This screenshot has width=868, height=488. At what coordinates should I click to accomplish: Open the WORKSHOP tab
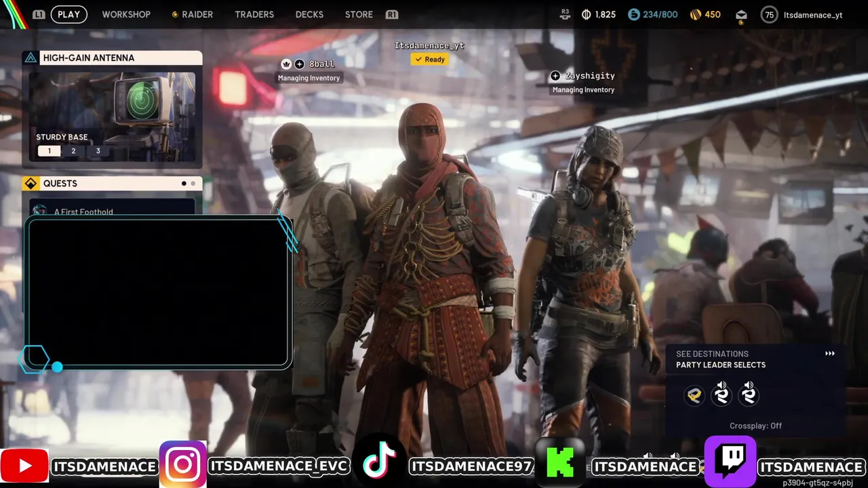[126, 14]
